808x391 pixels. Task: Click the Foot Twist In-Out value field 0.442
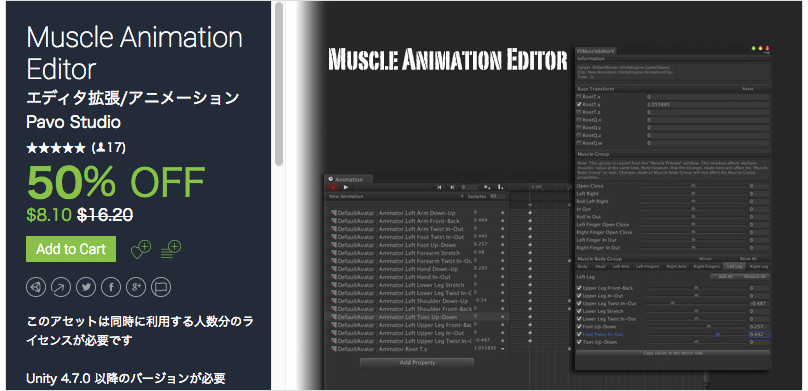click(759, 334)
